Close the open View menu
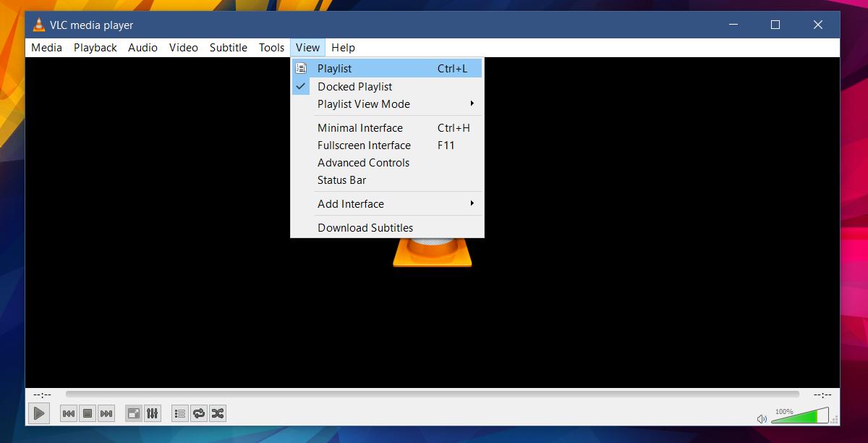Viewport: 868px width, 443px height. pyautogui.click(x=307, y=48)
